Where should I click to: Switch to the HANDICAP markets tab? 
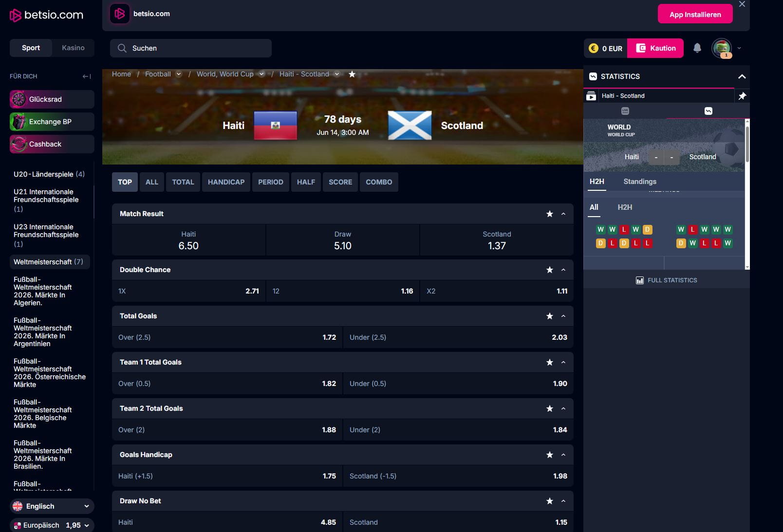pos(226,182)
